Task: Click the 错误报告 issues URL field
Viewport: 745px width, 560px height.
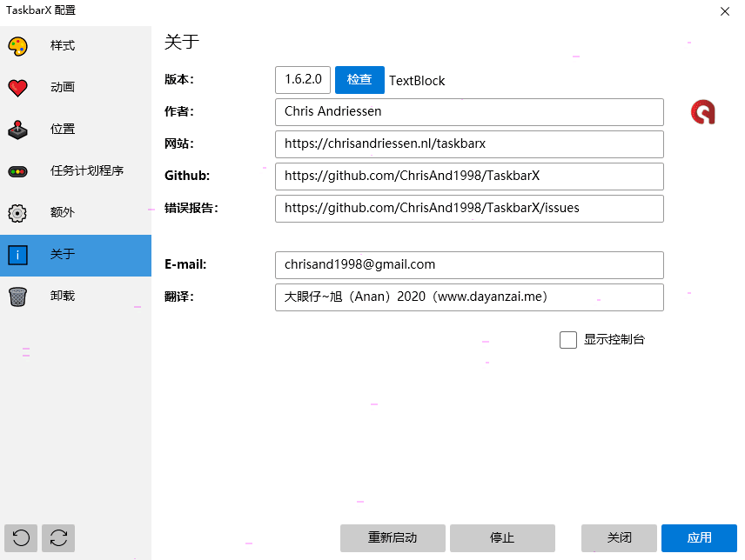Action: tap(469, 209)
